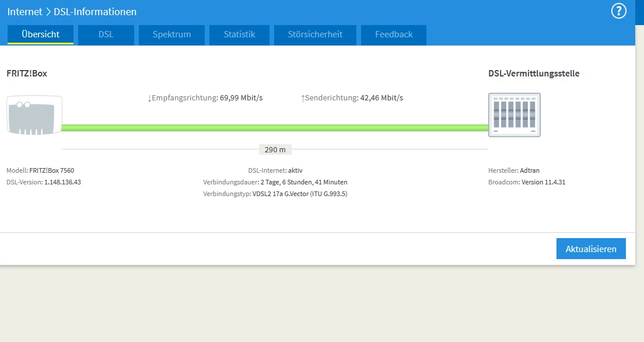Click the DSL exchange cabinet icon
Image resolution: width=644 pixels, height=342 pixels.
514,115
